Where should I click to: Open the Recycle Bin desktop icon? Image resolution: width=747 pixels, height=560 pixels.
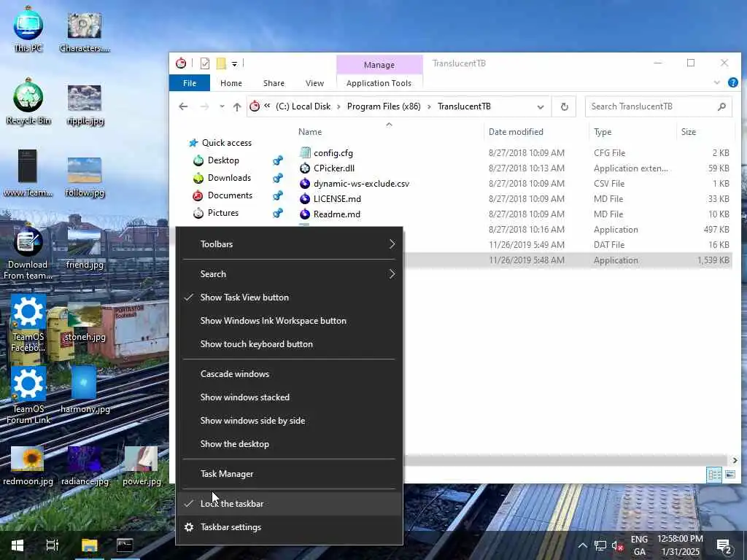(28, 102)
